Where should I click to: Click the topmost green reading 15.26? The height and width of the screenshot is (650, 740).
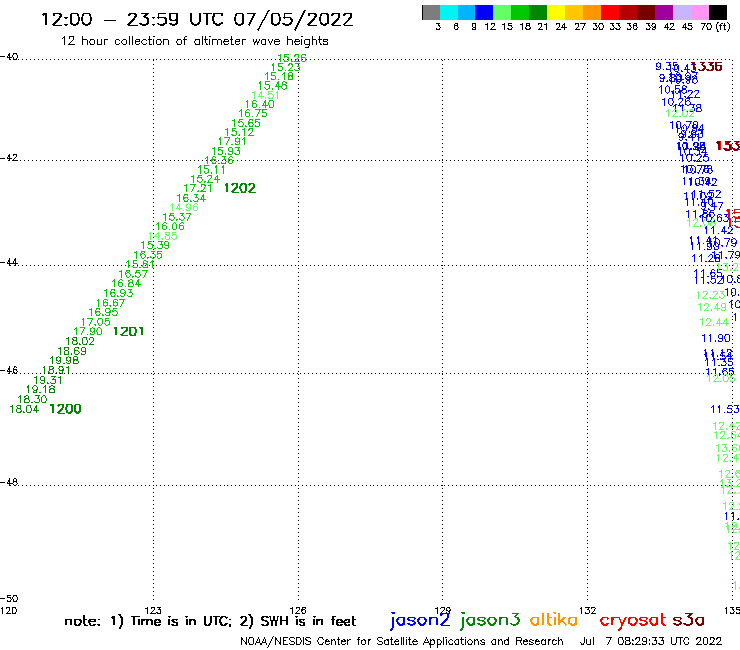[292, 58]
